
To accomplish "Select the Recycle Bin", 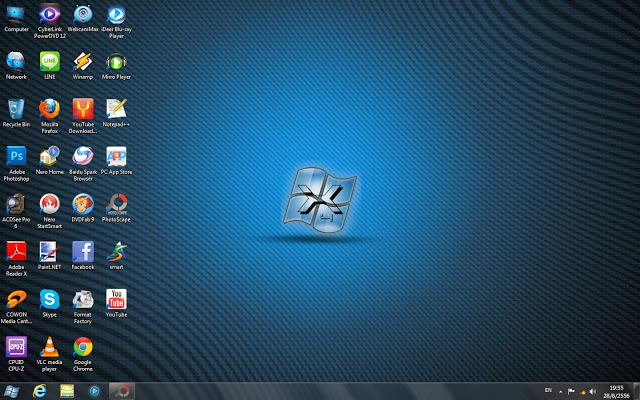I will click(16, 113).
